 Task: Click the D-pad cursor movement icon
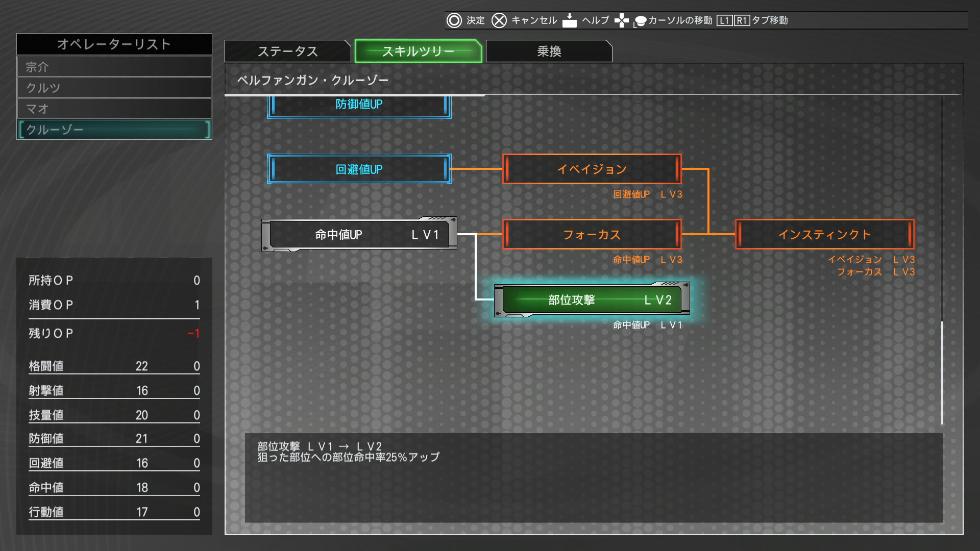(621, 20)
